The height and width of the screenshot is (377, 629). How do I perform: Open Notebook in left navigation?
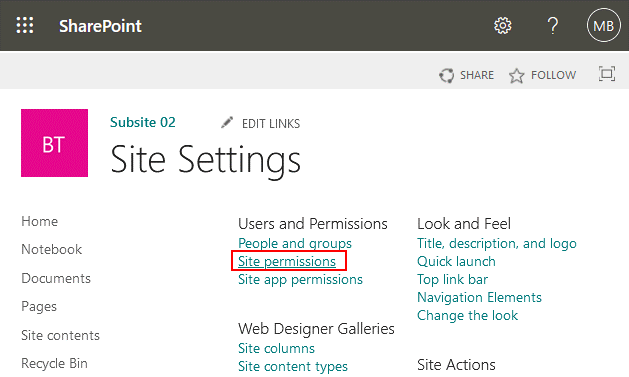(x=51, y=249)
